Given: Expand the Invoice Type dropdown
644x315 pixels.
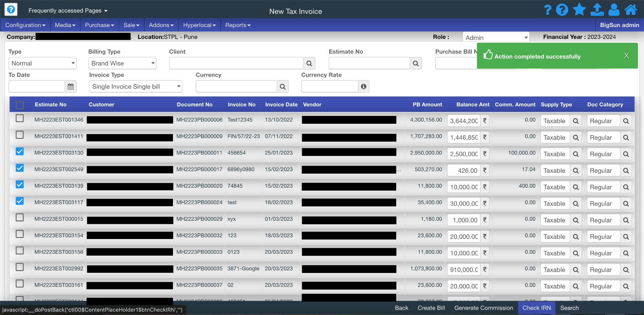Looking at the screenshot, I should [136, 87].
